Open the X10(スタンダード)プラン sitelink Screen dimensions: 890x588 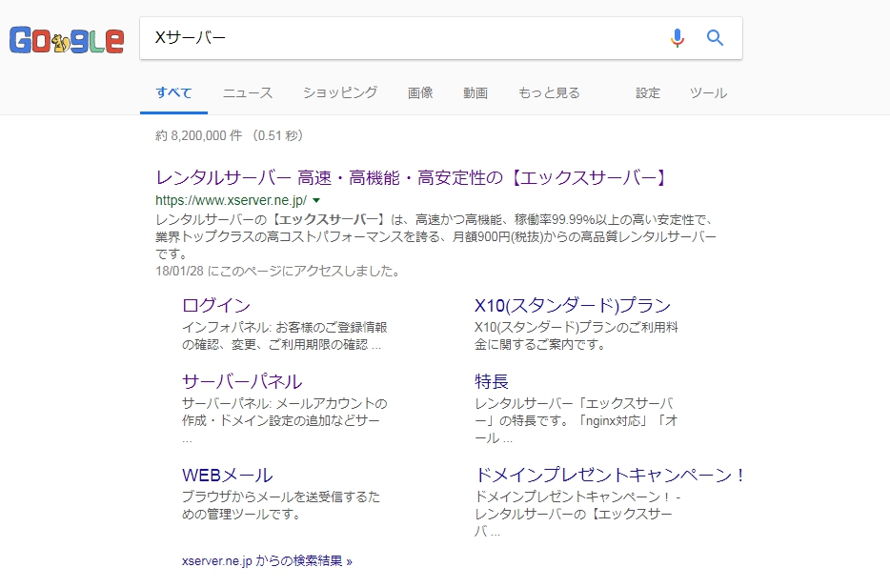(573, 305)
